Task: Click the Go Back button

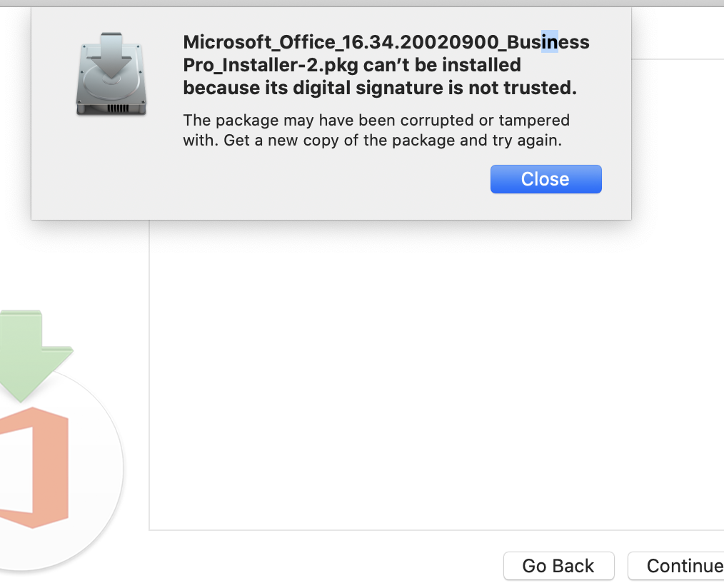Action: point(558,566)
